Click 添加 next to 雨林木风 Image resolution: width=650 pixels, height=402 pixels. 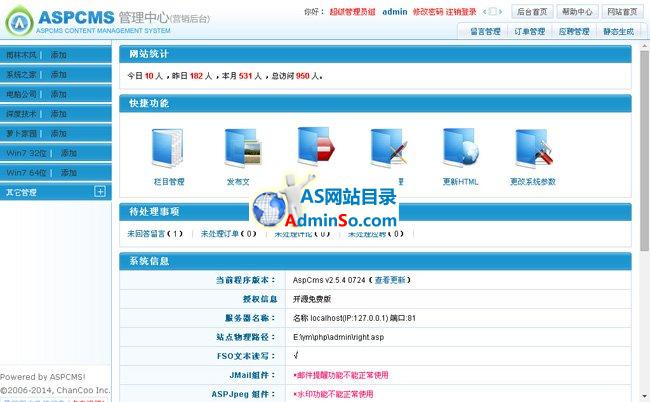(58, 55)
